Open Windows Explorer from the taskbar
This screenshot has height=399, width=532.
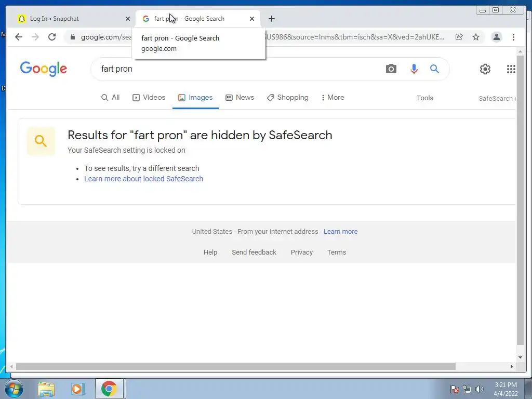(x=46, y=389)
